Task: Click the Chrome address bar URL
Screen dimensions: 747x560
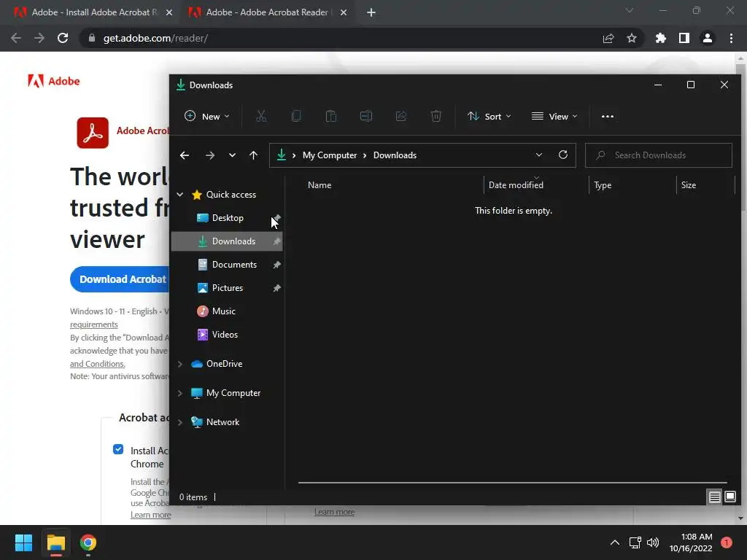Action: tap(155, 38)
